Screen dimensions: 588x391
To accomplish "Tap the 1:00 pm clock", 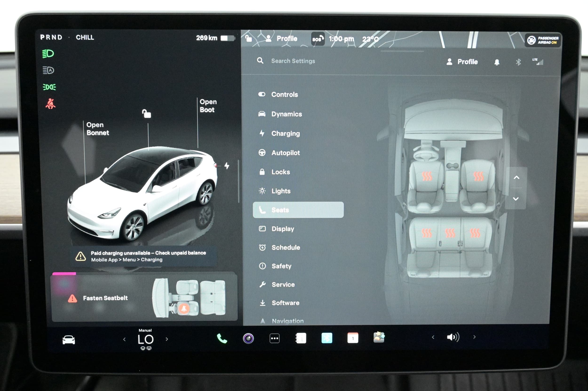I will pyautogui.click(x=341, y=39).
